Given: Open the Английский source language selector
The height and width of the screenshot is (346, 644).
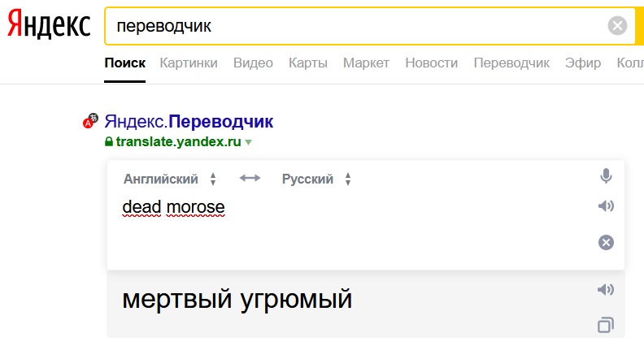Looking at the screenshot, I should click(170, 179).
